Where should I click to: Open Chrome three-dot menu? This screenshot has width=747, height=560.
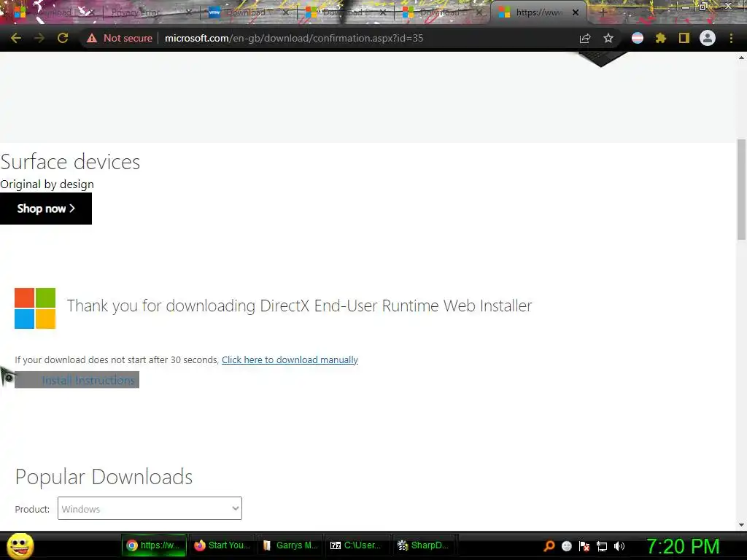731,38
